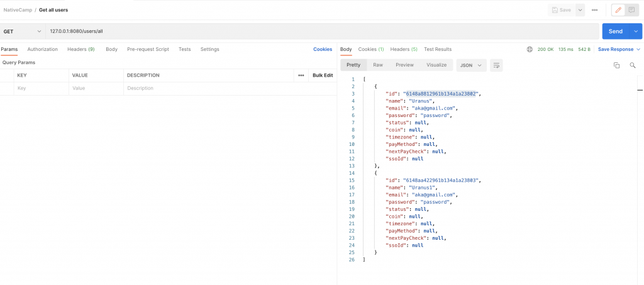Click the Query Params heading
This screenshot has width=644, height=285.
pos(19,62)
